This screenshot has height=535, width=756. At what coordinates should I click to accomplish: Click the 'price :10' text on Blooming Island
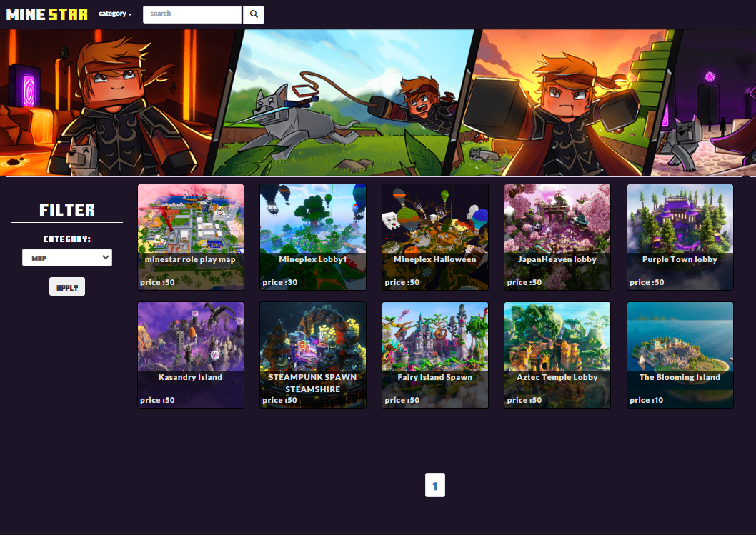(x=646, y=400)
